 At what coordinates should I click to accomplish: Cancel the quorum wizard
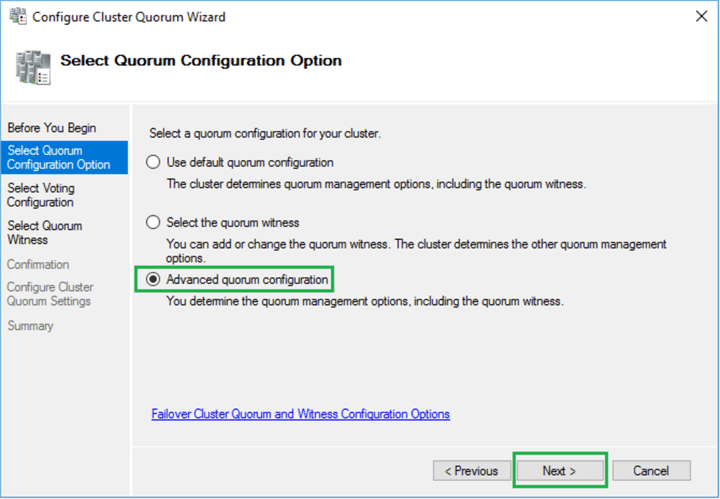(651, 471)
